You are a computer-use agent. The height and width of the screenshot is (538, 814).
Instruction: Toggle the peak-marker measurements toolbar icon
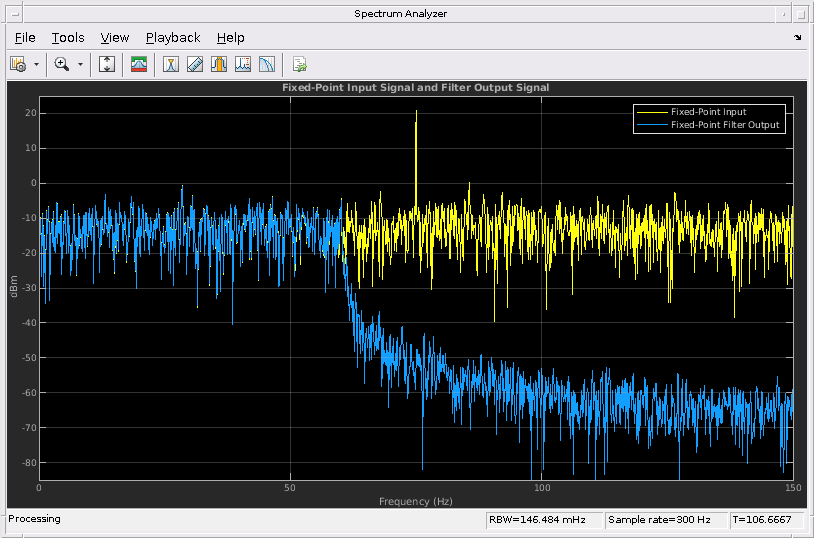click(x=243, y=64)
